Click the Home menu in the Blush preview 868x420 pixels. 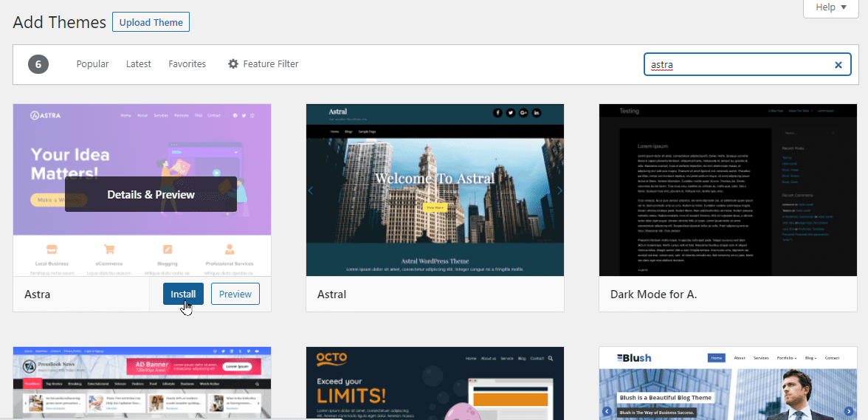click(716, 358)
